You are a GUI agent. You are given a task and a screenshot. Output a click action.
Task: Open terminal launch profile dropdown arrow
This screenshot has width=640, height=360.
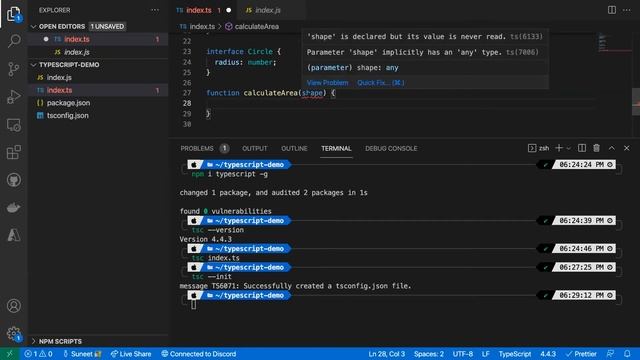[568, 149]
